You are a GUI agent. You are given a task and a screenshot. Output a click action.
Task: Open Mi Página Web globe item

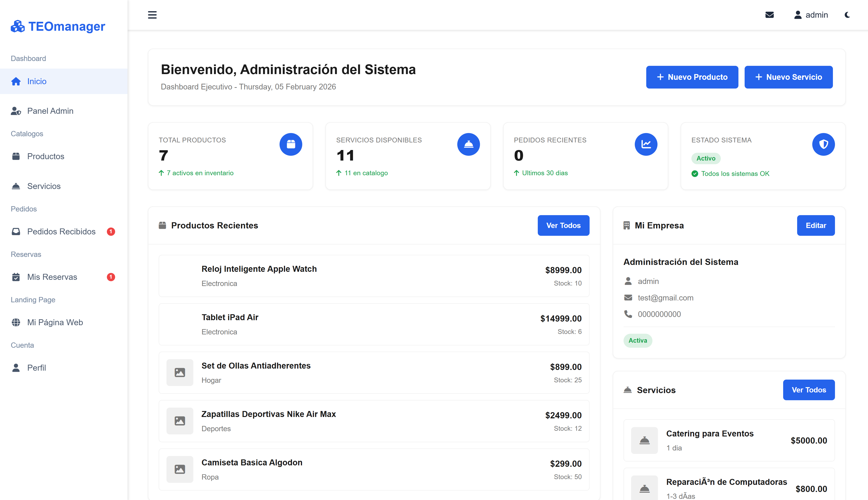point(55,322)
